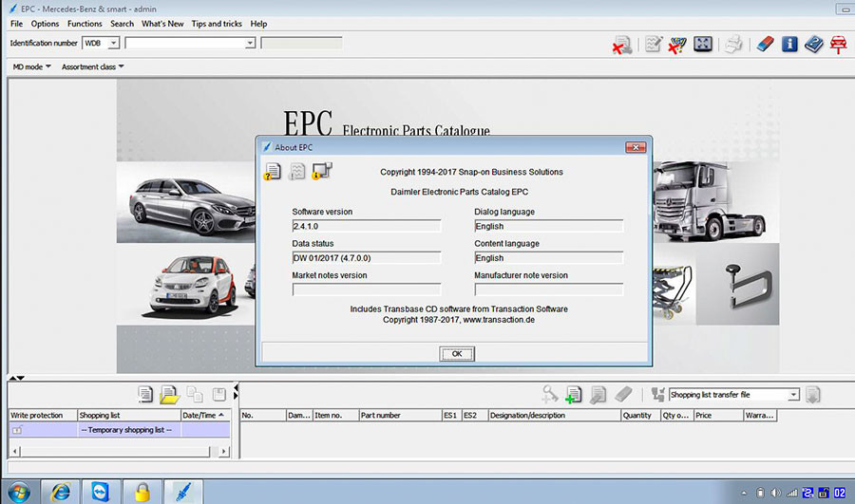This screenshot has height=504, width=855.
Task: Click the delete document icon with red X
Action: pyautogui.click(x=621, y=45)
